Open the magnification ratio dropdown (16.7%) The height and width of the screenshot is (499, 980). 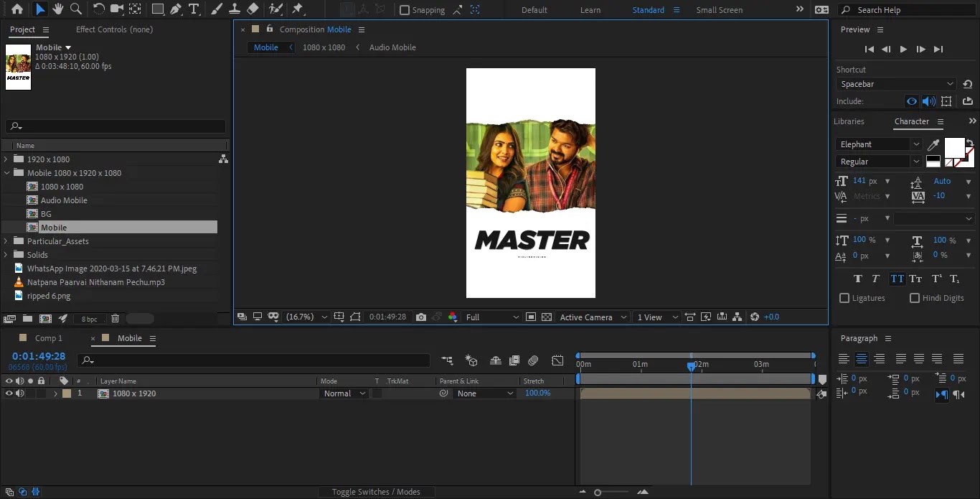307,317
